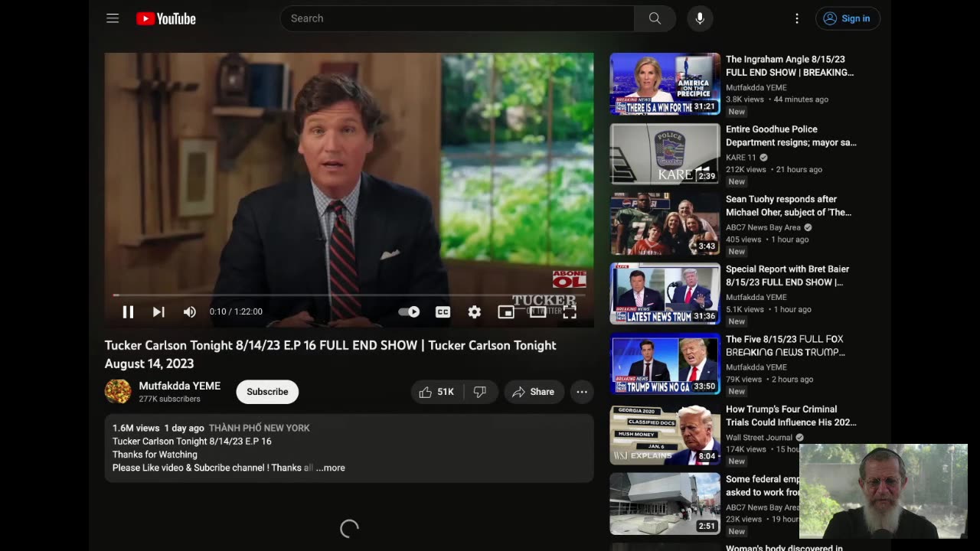
Task: Toggle the autoplay switch
Action: [x=409, y=311]
